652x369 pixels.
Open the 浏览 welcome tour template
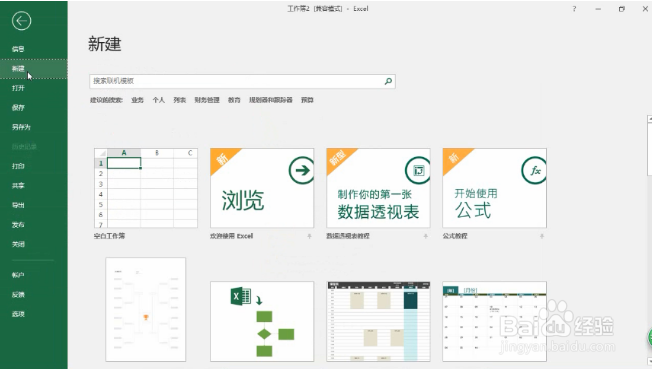pyautogui.click(x=262, y=188)
